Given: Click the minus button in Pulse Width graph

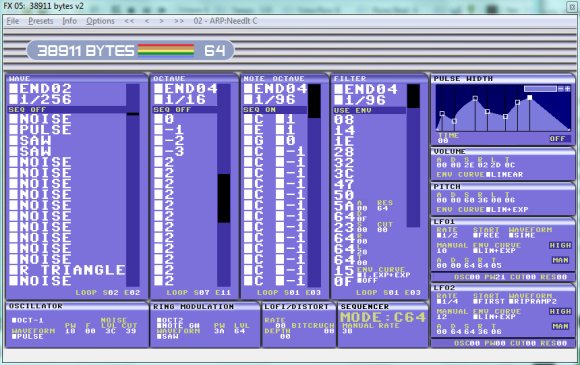Looking at the screenshot, I should coord(561,89).
